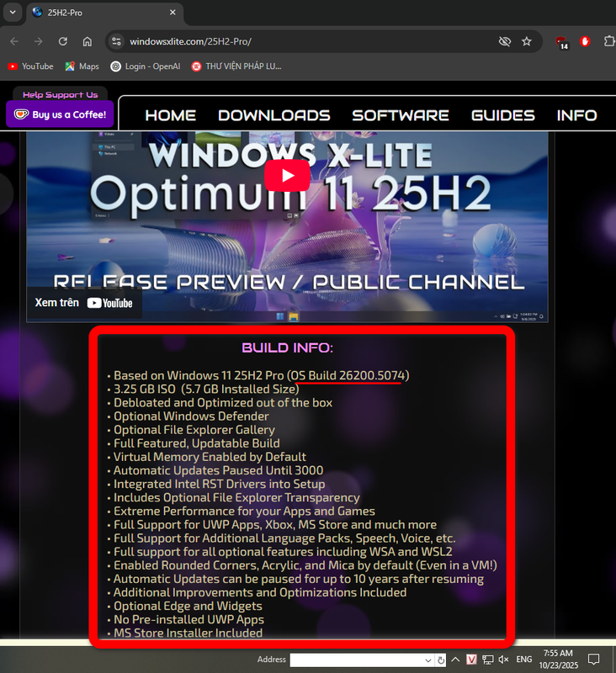616x673 pixels.
Task: Open the tab search dropdown arrow
Action: (13, 12)
